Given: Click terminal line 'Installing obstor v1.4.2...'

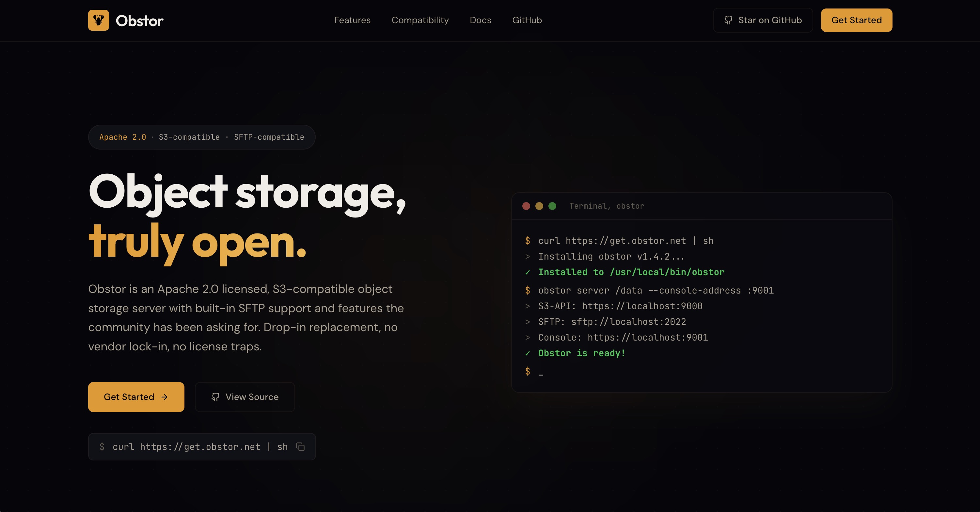Looking at the screenshot, I should click(x=611, y=257).
